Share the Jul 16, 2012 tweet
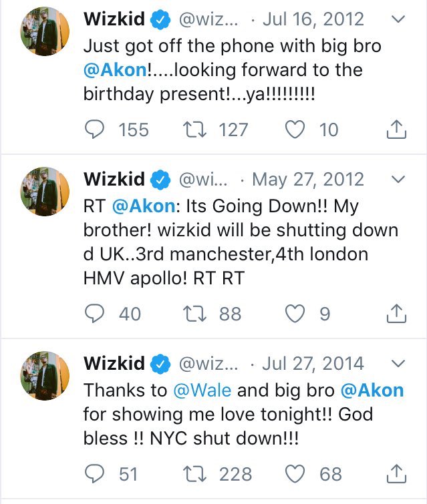 (397, 130)
